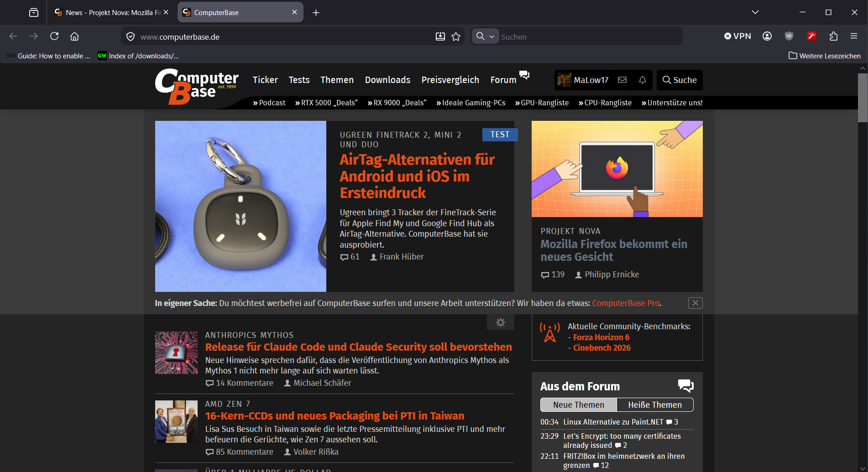This screenshot has width=868, height=472.
Task: Go to the browser home page
Action: [x=74, y=36]
